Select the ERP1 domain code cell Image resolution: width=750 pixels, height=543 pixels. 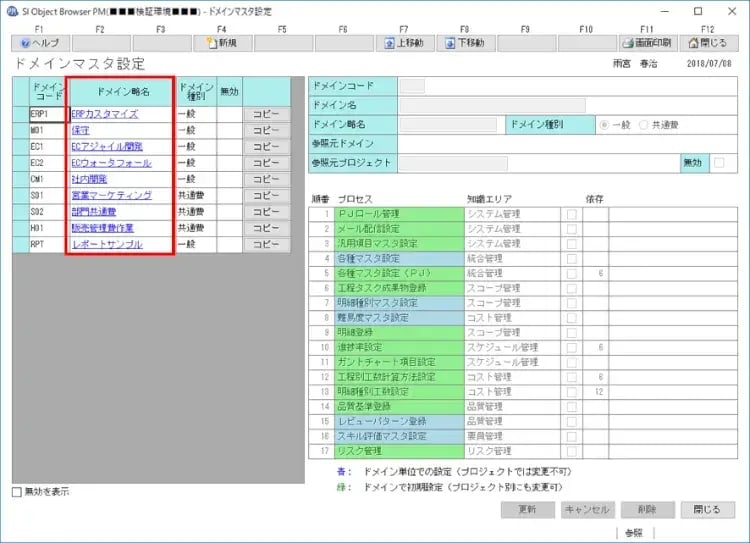pos(40,115)
